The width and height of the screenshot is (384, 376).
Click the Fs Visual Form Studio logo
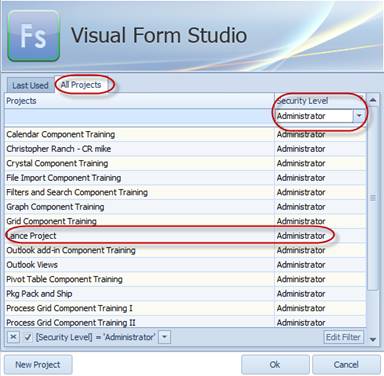pyautogui.click(x=34, y=36)
